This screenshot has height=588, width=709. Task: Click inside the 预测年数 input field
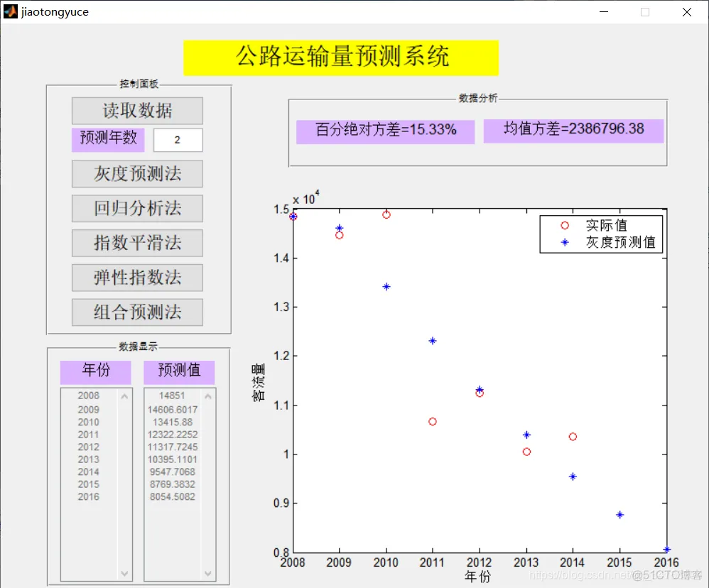point(178,140)
